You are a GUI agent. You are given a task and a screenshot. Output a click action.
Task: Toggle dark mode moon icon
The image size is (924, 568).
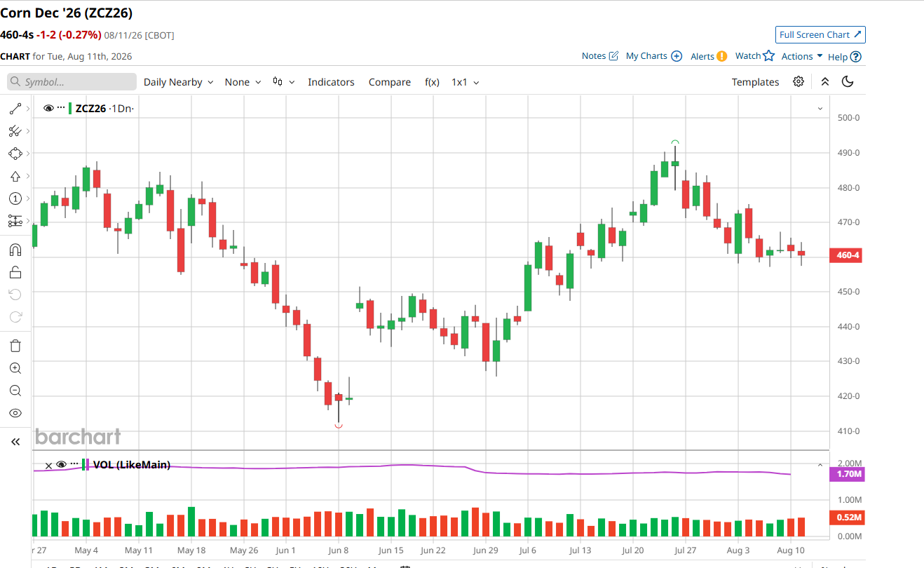tap(848, 81)
